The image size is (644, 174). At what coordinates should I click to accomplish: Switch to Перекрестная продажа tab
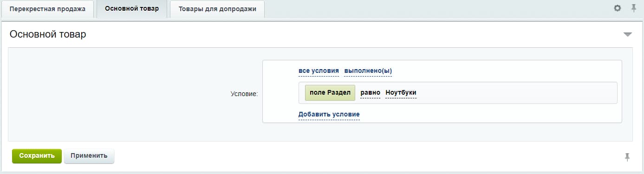47,9
